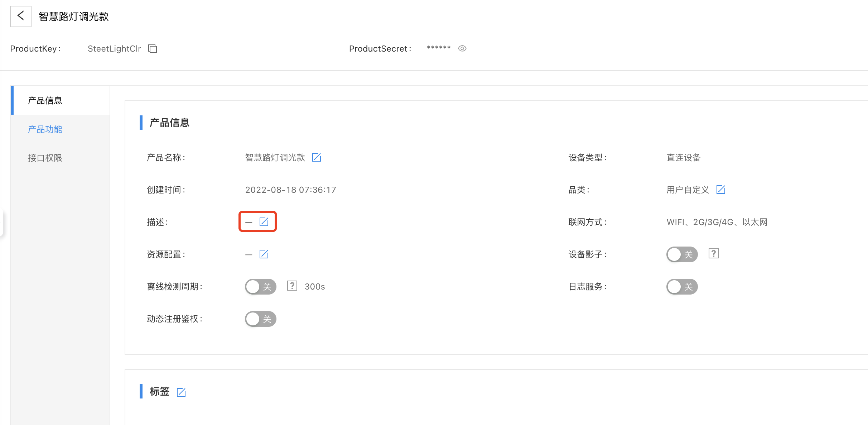868x425 pixels.
Task: Select the 产品信息 sidebar tab
Action: 60,100
